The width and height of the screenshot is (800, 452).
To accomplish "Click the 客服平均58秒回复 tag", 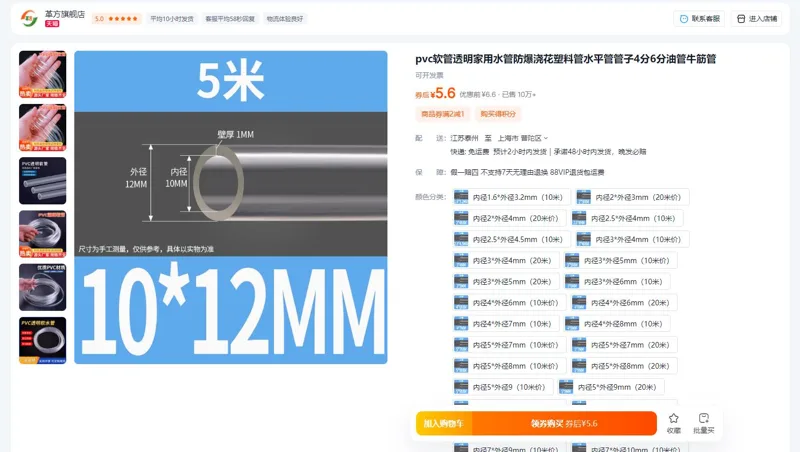I will (x=230, y=19).
